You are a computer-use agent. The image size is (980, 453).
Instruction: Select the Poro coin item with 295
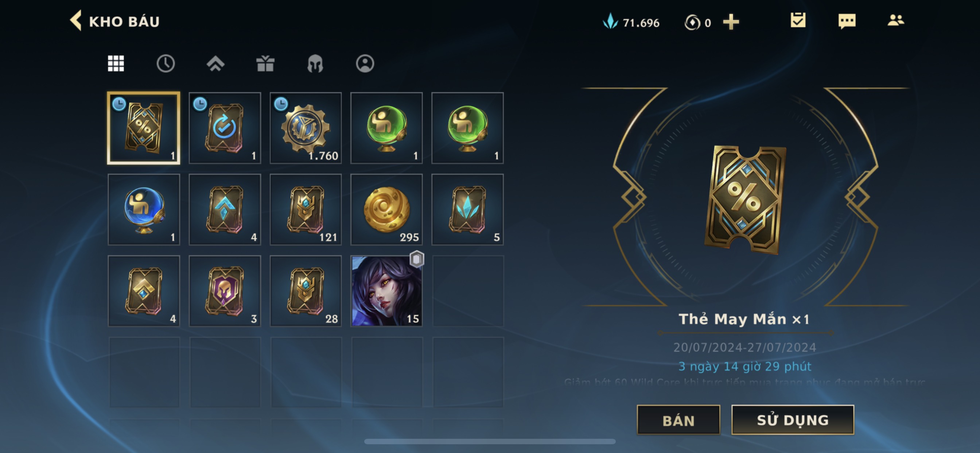[x=386, y=209]
